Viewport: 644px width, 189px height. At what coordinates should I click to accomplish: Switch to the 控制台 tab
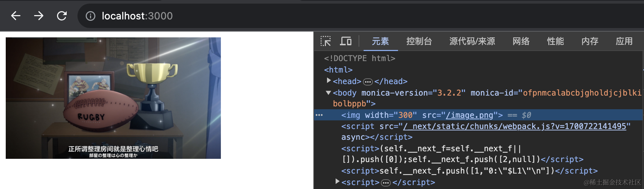pos(419,41)
